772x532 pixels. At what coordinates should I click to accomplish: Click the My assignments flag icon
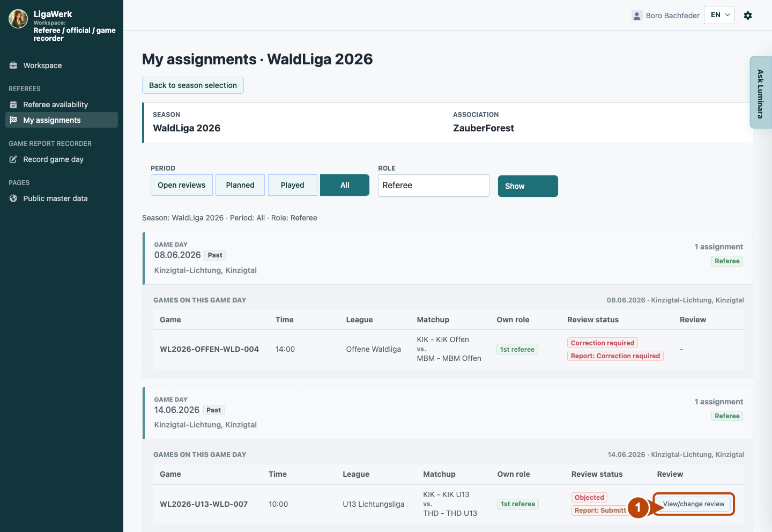coord(13,120)
